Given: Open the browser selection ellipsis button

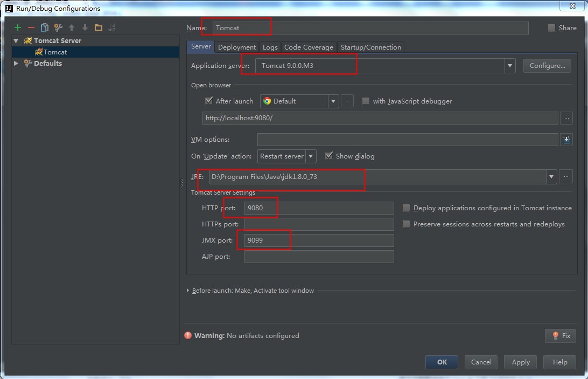Looking at the screenshot, I should [x=347, y=101].
